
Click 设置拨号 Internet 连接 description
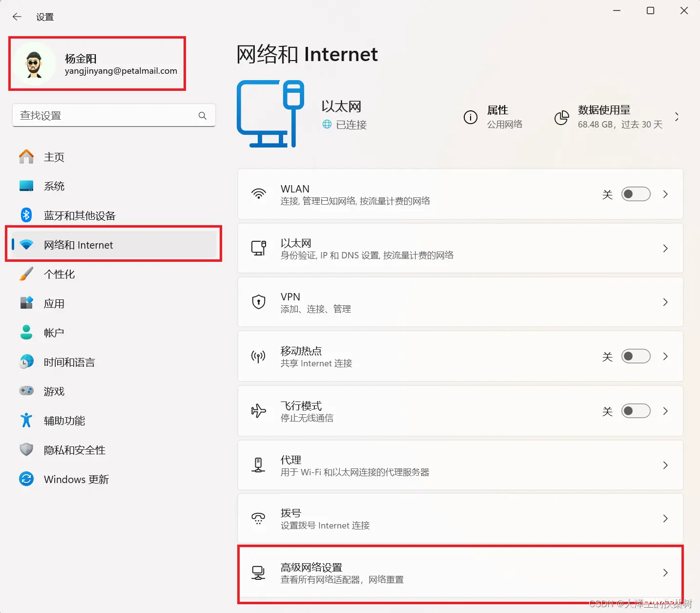coord(325,526)
